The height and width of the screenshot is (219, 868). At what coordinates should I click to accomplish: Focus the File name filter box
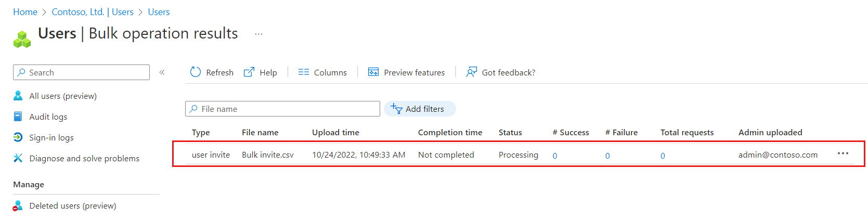(282, 109)
